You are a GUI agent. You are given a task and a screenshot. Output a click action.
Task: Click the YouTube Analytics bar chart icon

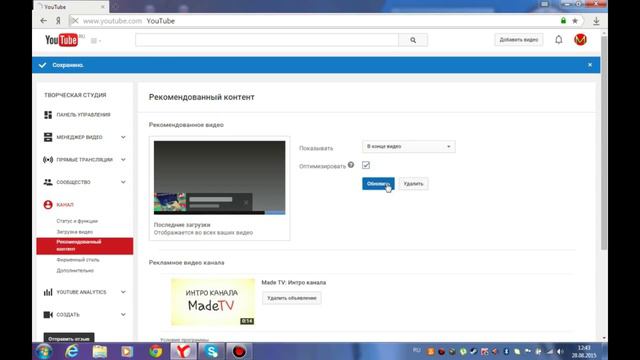point(48,292)
